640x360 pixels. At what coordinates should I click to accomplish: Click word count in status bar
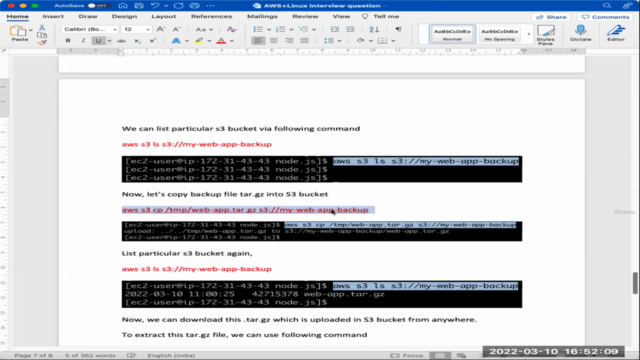pyautogui.click(x=90, y=356)
